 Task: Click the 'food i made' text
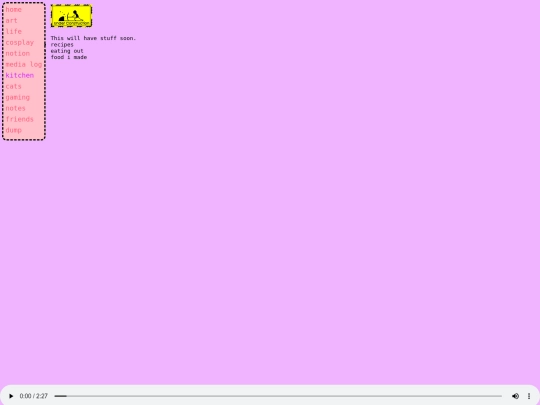69,57
